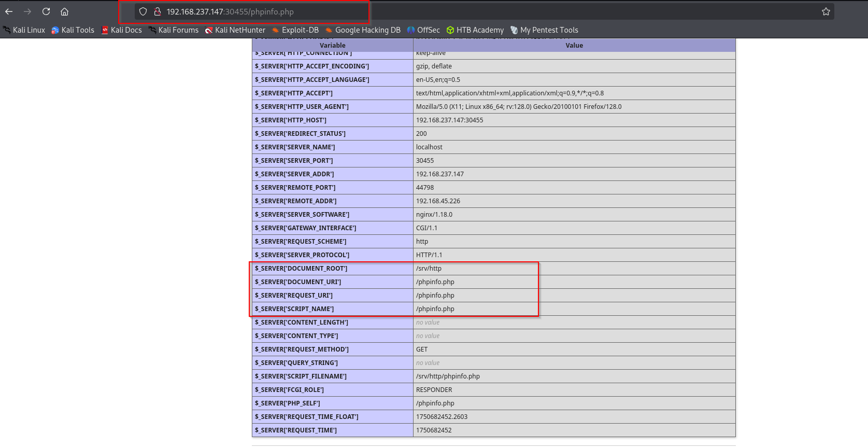
Task: Select $_SERVER['DOCUMENT_URI'] variable cell
Action: (333, 282)
